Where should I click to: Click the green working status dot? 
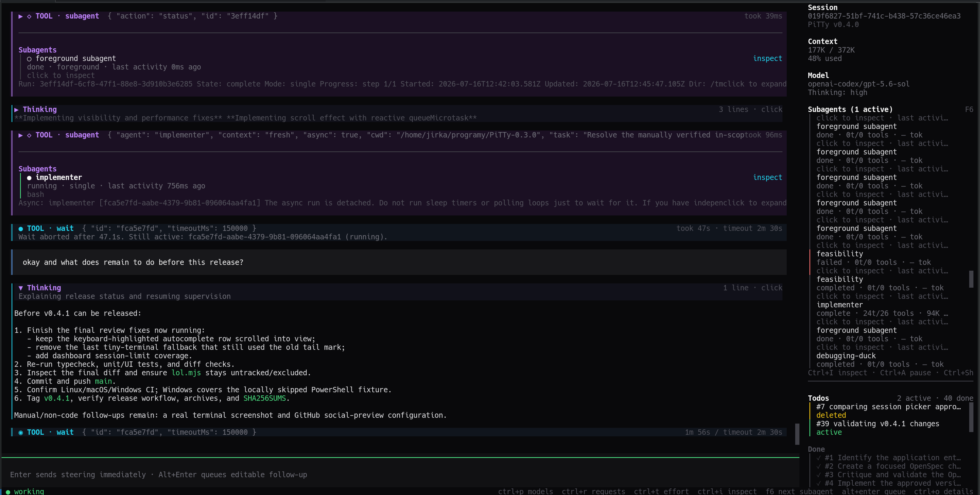8,492
